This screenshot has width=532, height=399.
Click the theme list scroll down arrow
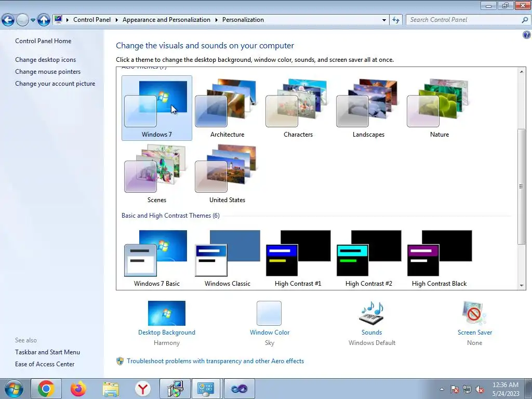point(522,286)
